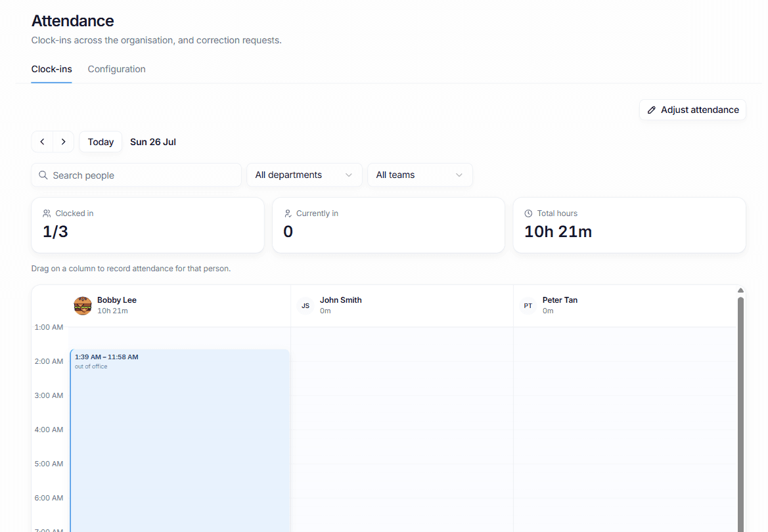Screen dimensions: 768x532
Task: Click the clock icon beside Total hours
Action: pos(528,213)
